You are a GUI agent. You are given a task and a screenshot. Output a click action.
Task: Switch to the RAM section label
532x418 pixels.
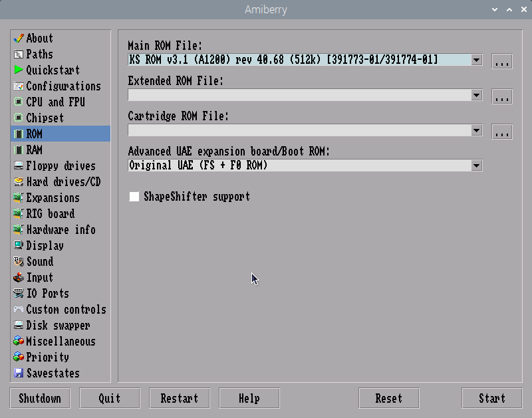(x=35, y=150)
